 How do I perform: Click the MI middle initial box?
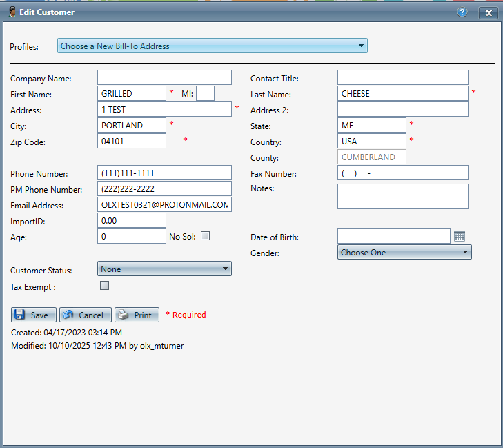pos(205,93)
